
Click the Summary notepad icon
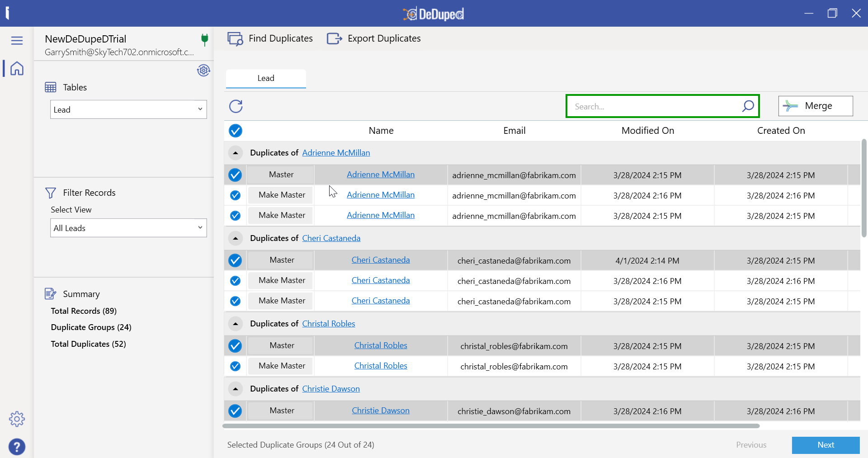(x=50, y=294)
